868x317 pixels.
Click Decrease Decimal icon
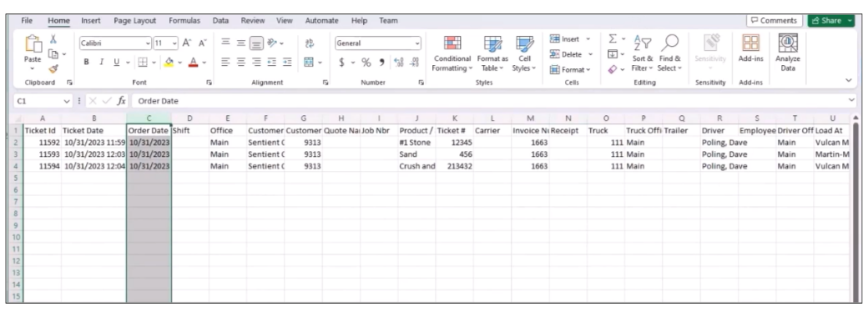[414, 63]
